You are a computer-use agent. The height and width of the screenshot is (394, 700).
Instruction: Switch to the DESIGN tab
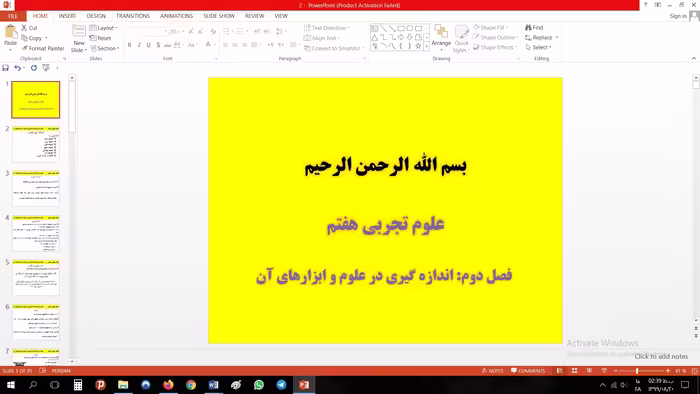[96, 16]
